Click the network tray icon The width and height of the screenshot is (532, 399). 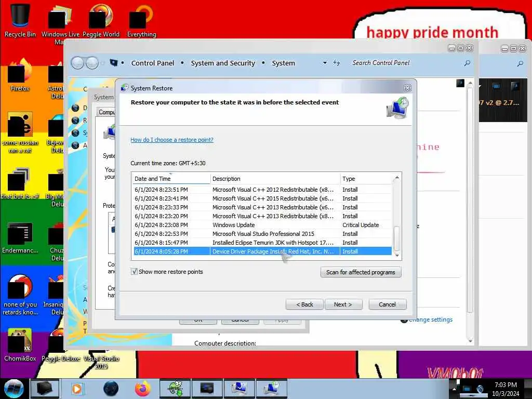[467, 389]
